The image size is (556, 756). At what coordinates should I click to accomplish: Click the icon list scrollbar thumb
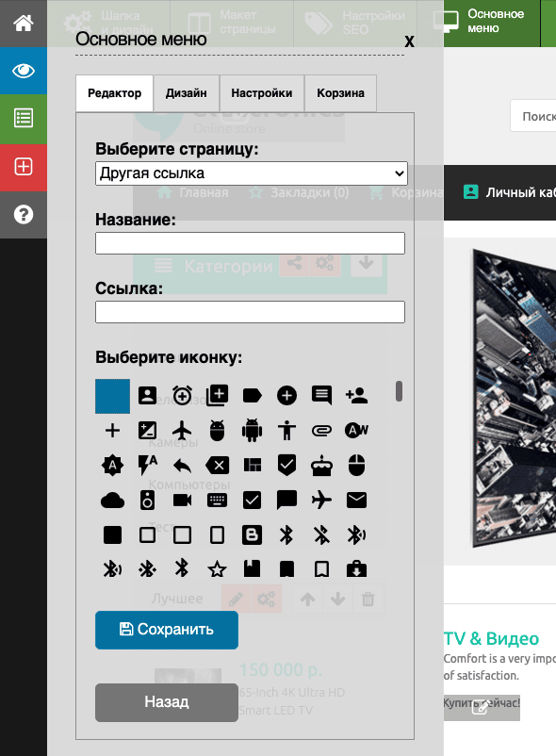399,391
